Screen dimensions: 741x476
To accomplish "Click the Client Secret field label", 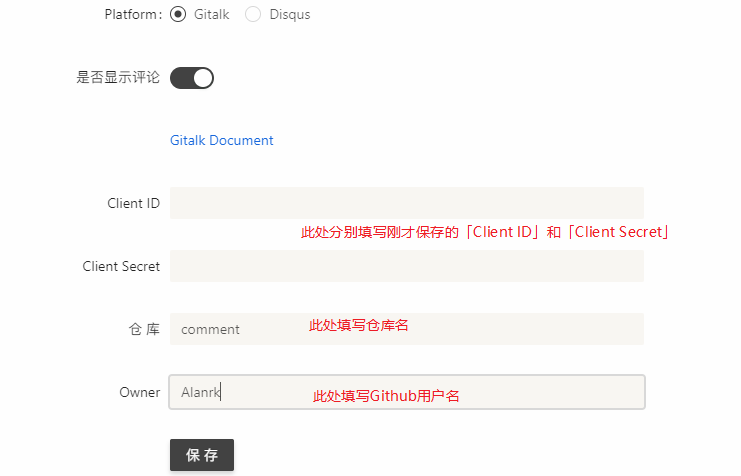I will click(121, 266).
